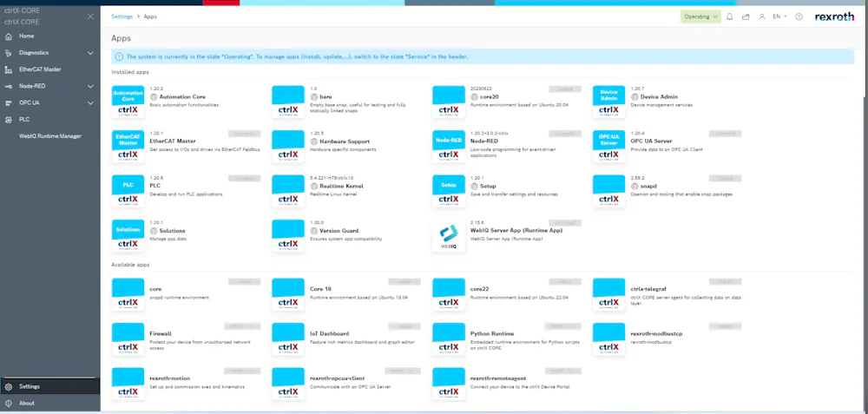Open the greyed split button on rexroth-opcua-client card
This screenshot has height=414, width=868.
(403, 371)
